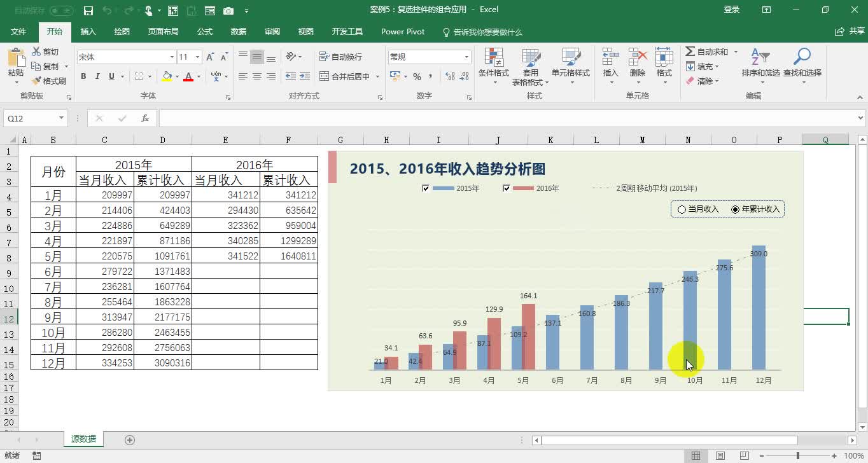This screenshot has width=868, height=463.
Task: Click the Increase Font Size icon
Action: click(x=209, y=56)
